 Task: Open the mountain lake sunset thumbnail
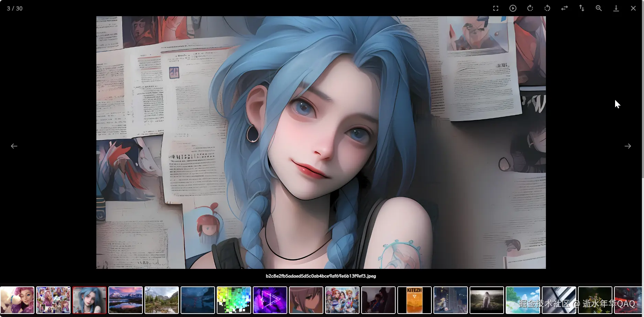point(126,300)
